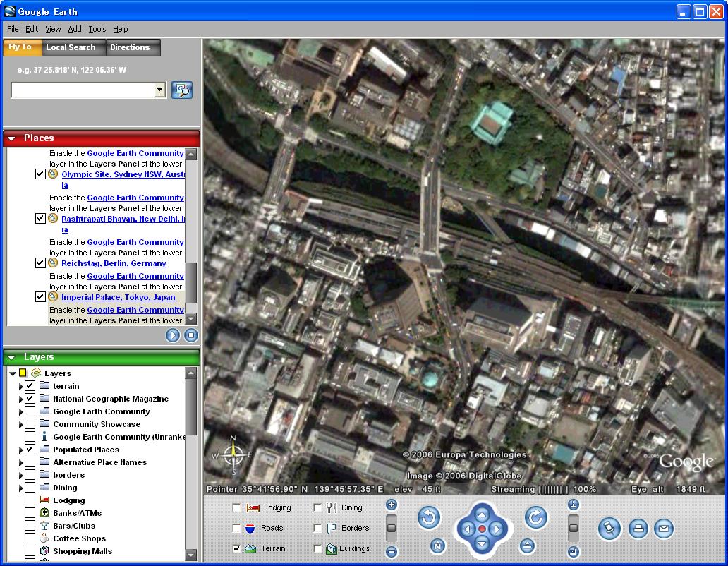
Task: Click the zoom slider handle
Action: (x=392, y=528)
